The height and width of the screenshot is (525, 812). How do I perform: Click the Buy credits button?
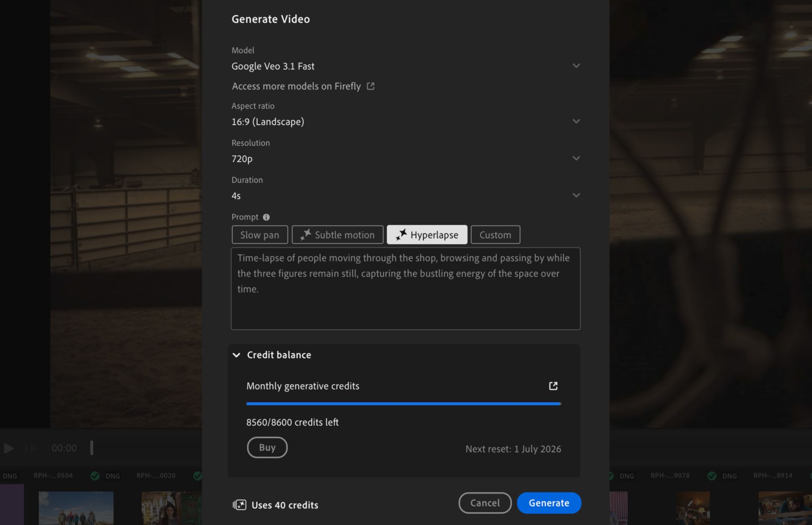coord(267,447)
